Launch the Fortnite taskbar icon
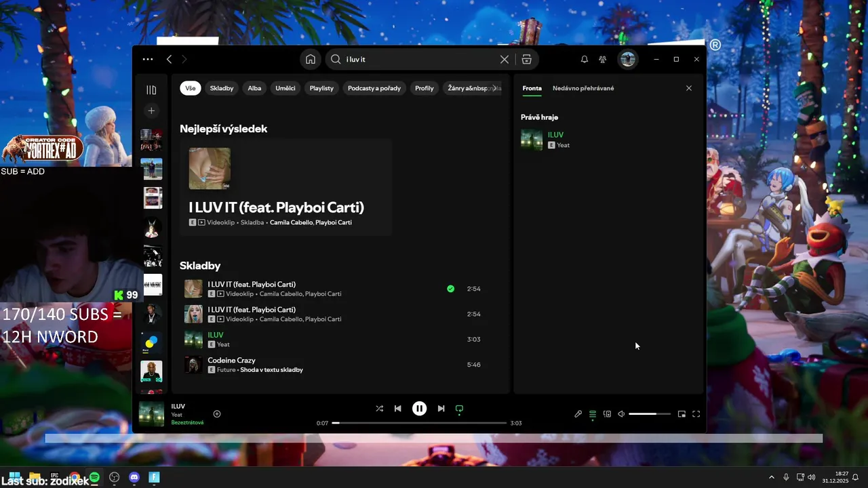868x488 pixels. click(154, 478)
